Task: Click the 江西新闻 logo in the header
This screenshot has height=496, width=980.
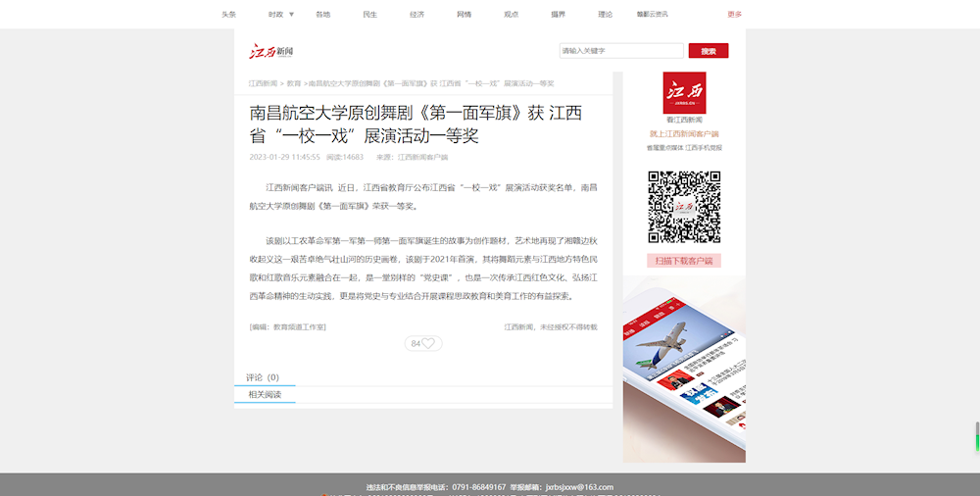Action: [271, 51]
